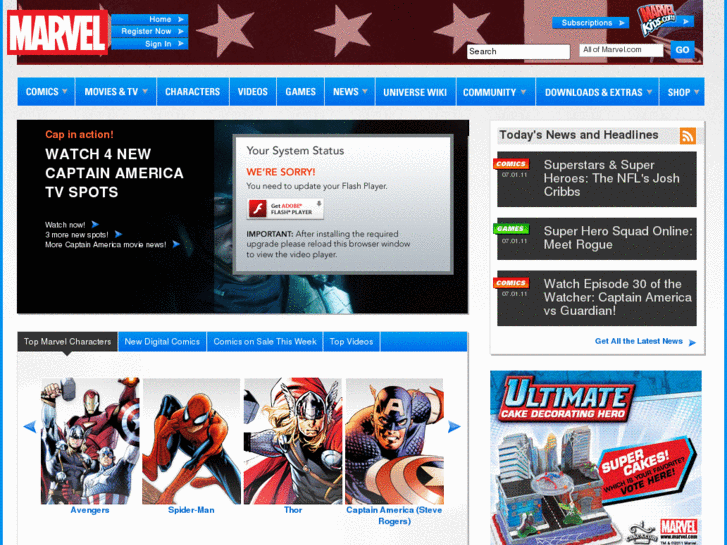The image size is (727, 545).
Task: Switch to Comics on Sale This Week tab
Action: [265, 342]
